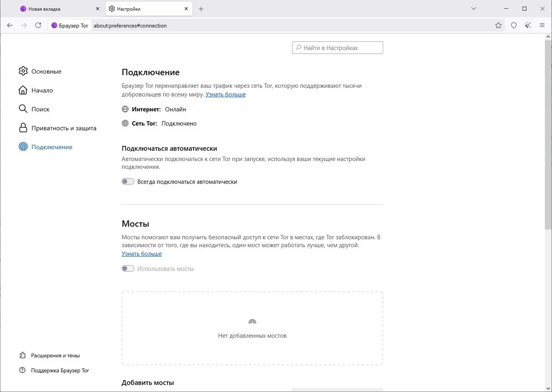Click the globe icon next to Интернет

coord(125,109)
